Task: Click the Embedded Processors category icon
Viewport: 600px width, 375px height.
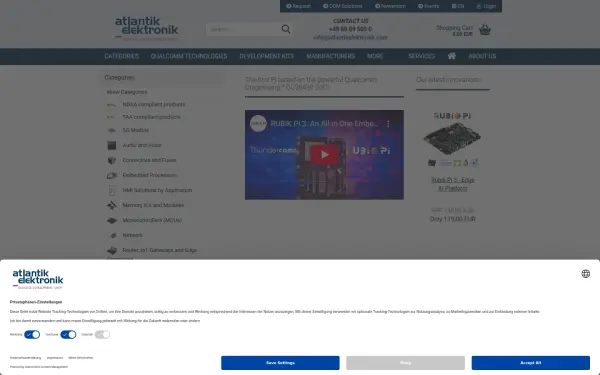Action: 111,175
